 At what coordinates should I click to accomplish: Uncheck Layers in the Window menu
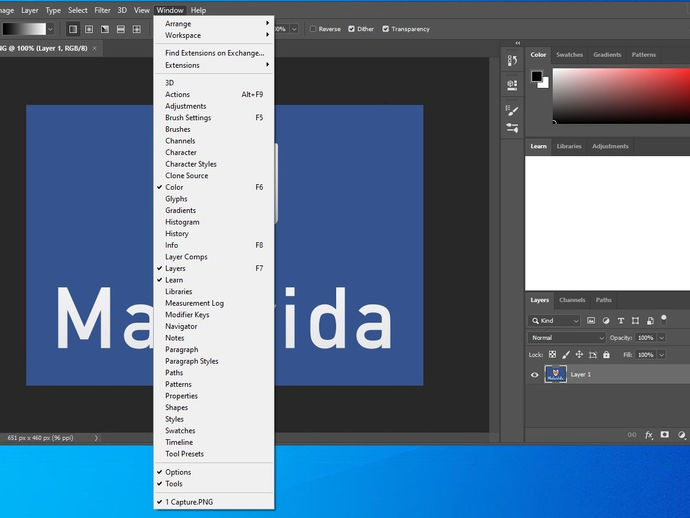point(214,268)
